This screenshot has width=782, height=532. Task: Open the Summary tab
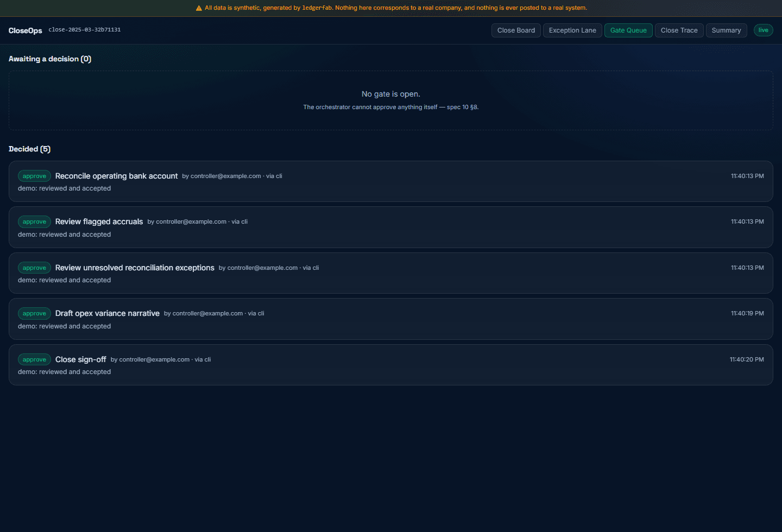point(726,30)
